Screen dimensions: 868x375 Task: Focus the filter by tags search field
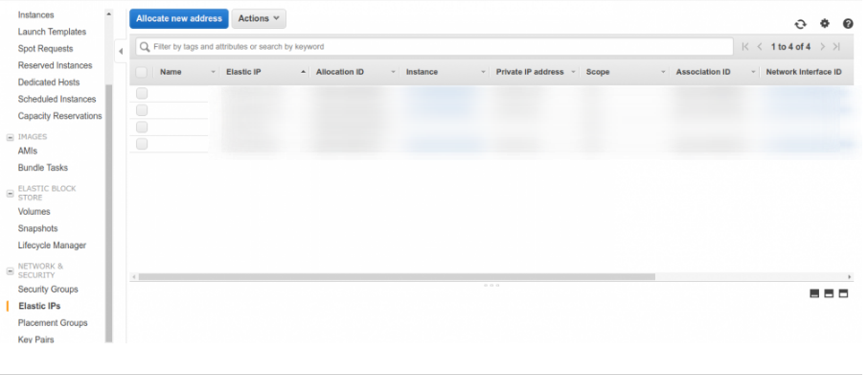435,47
